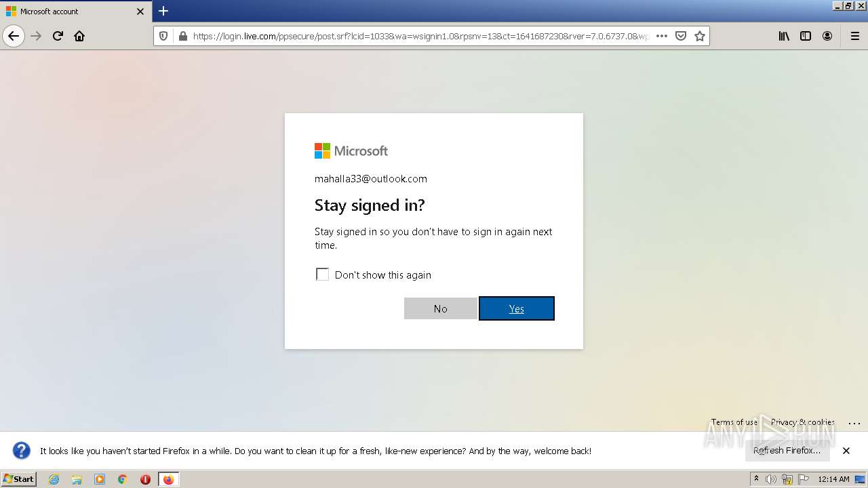Open page actions three-dot menu

click(x=662, y=36)
